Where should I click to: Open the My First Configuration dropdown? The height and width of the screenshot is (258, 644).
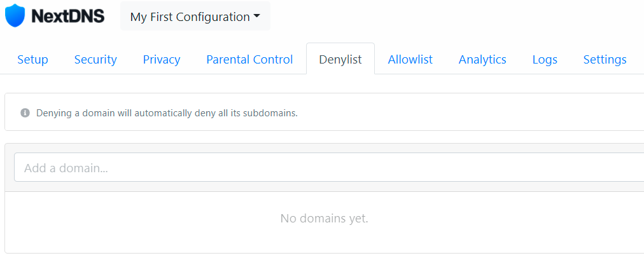tap(190, 17)
